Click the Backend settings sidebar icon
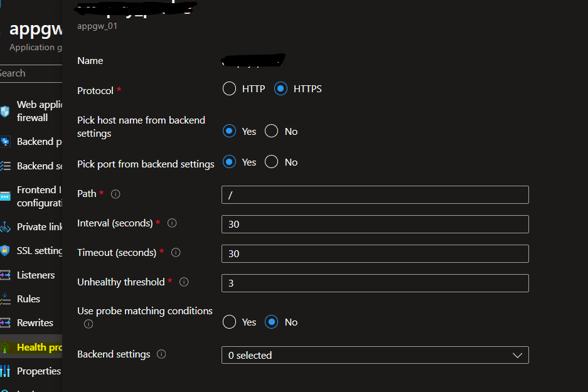 tap(6, 166)
